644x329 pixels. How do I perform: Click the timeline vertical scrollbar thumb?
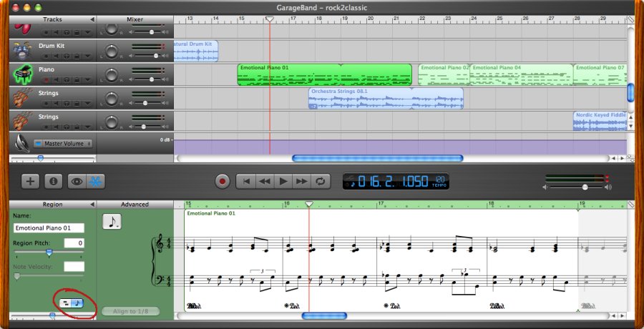coord(631,92)
